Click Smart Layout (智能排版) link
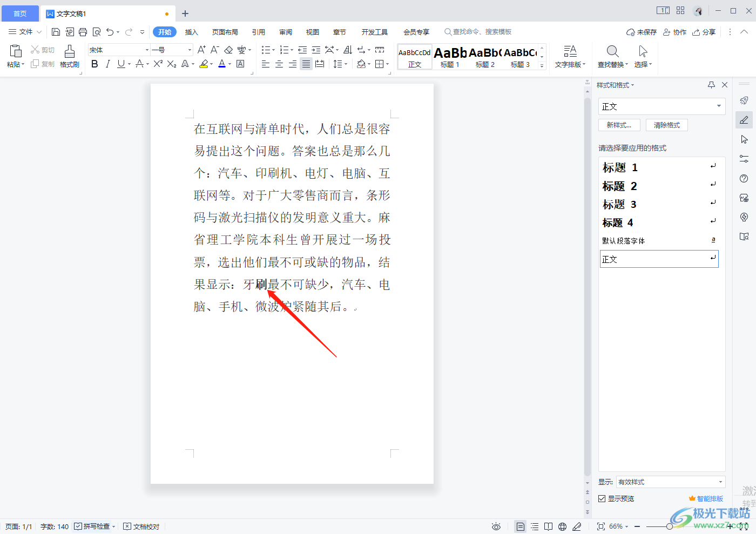Screen dimensions: 756x534 coord(706,498)
